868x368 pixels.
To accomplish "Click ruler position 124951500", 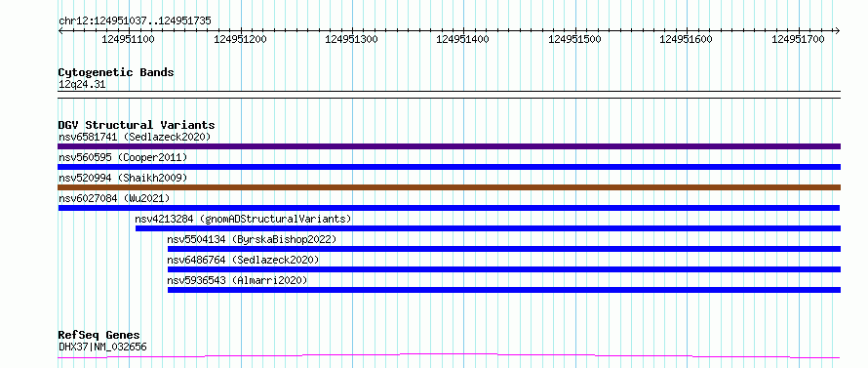I will click(575, 39).
